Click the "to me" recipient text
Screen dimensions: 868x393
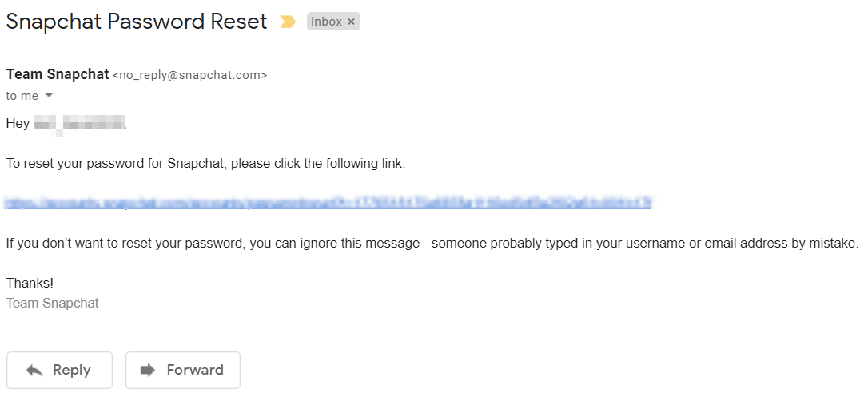(x=22, y=96)
